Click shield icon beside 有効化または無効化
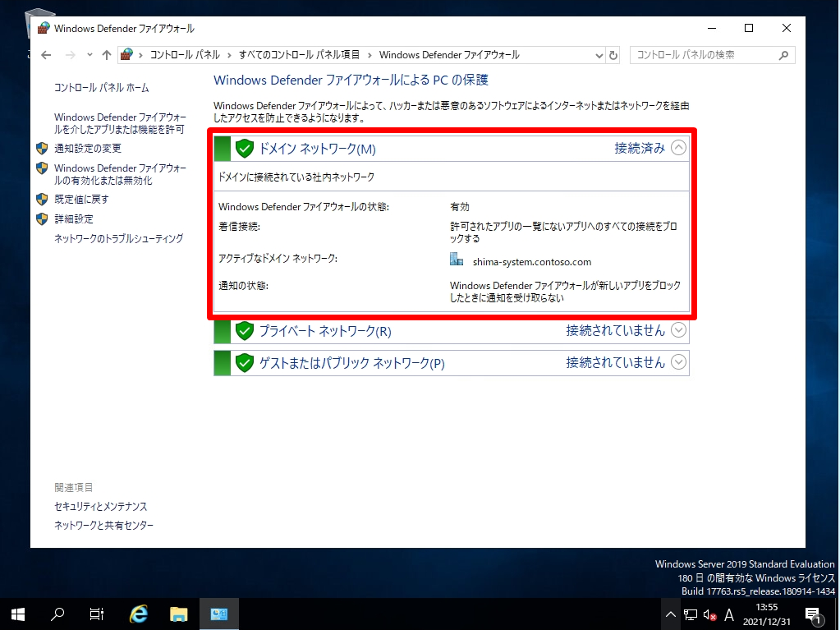 pyautogui.click(x=43, y=168)
